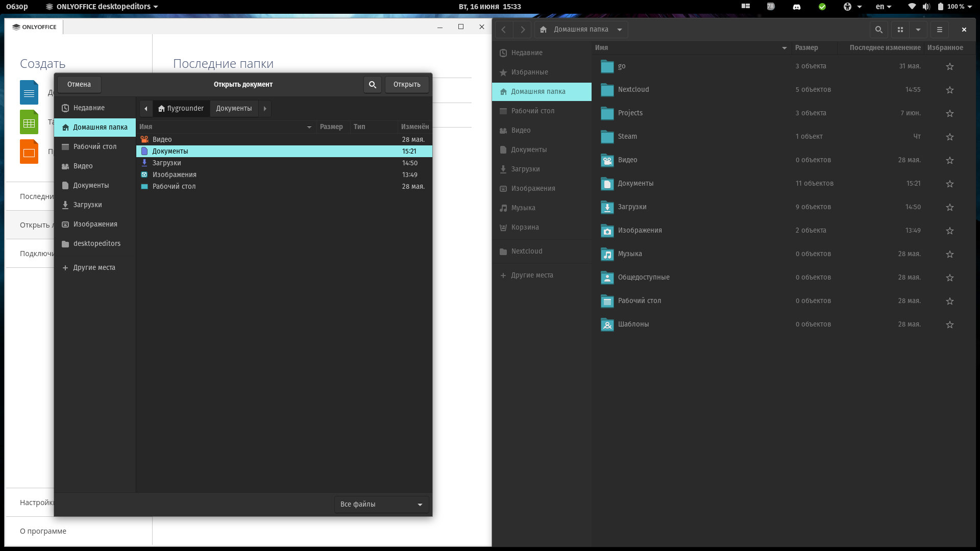The image size is (980, 551).
Task: Select О программе in ONLYOFFICE sidebar
Action: coord(43,531)
